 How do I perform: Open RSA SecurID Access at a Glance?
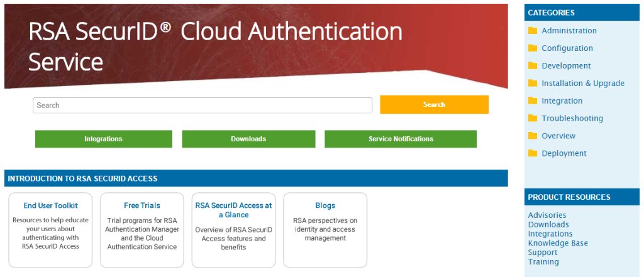pyautogui.click(x=234, y=210)
